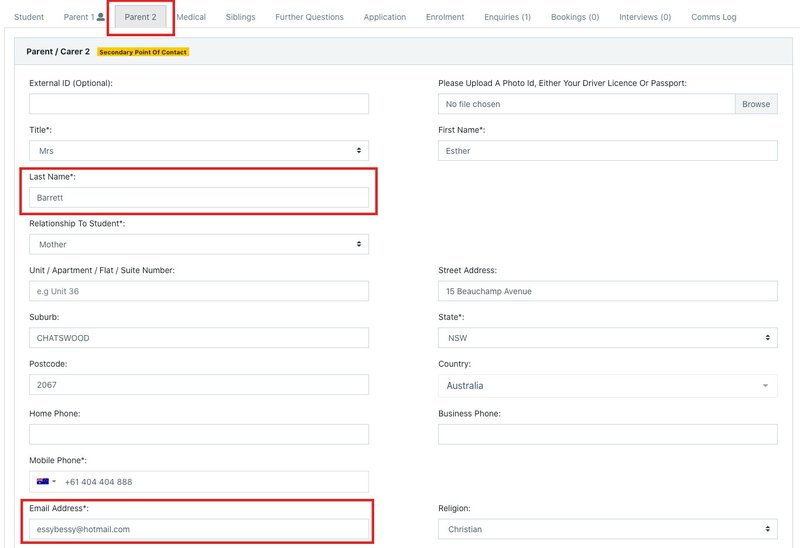Open the Relationship To Student dropdown
This screenshot has width=800, height=548.
[x=199, y=244]
